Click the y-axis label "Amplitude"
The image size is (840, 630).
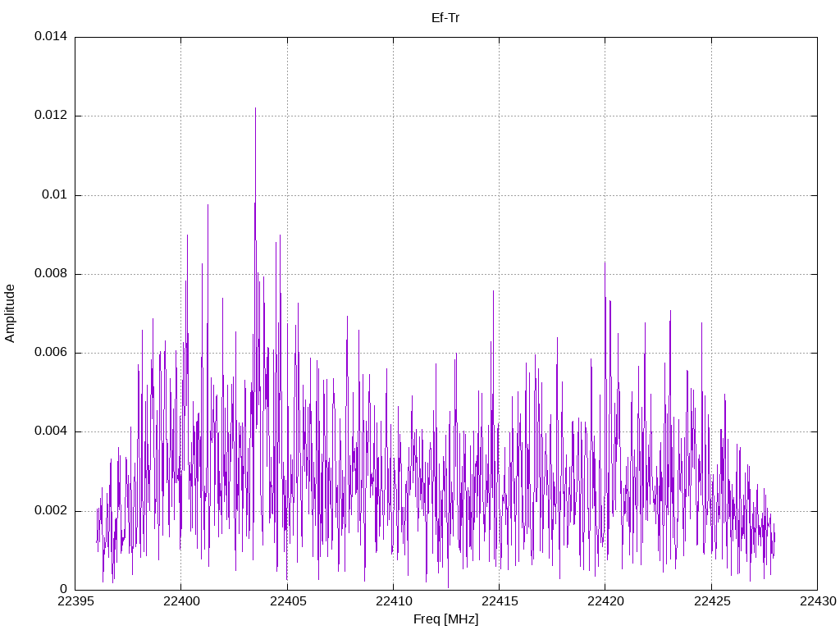[x=10, y=313]
